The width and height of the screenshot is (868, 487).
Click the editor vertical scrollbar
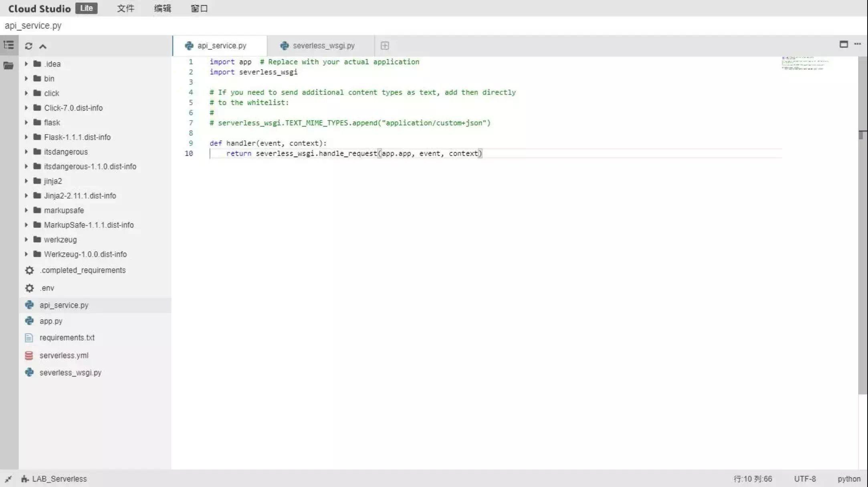(862, 225)
